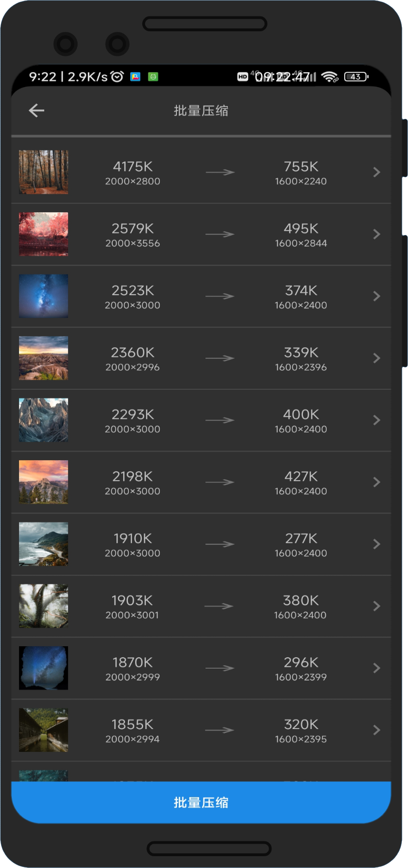The image size is (408, 868).
Task: Tap the 427K compressed size result
Action: [301, 477]
